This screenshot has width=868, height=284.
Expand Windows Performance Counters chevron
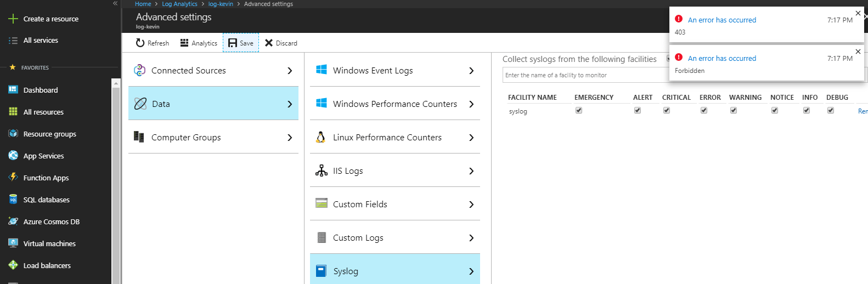tap(471, 104)
